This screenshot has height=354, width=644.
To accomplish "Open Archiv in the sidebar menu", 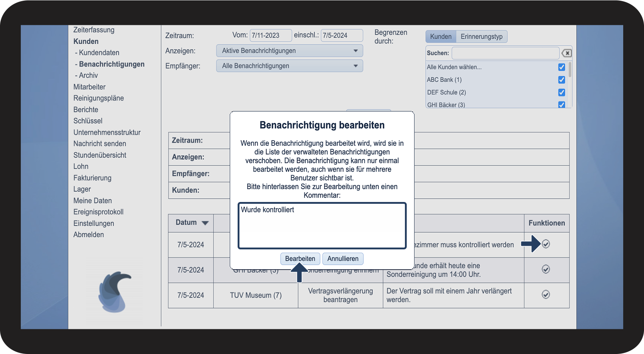I will coord(88,75).
